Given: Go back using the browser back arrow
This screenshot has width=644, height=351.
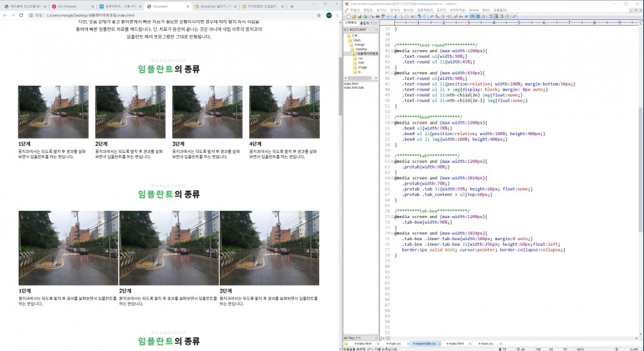Looking at the screenshot, I should [x=5, y=14].
